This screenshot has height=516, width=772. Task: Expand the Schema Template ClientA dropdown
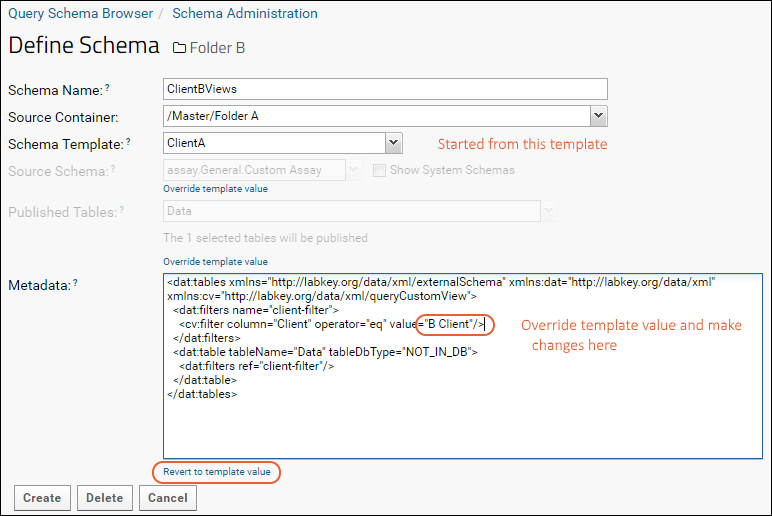pyautogui.click(x=393, y=143)
